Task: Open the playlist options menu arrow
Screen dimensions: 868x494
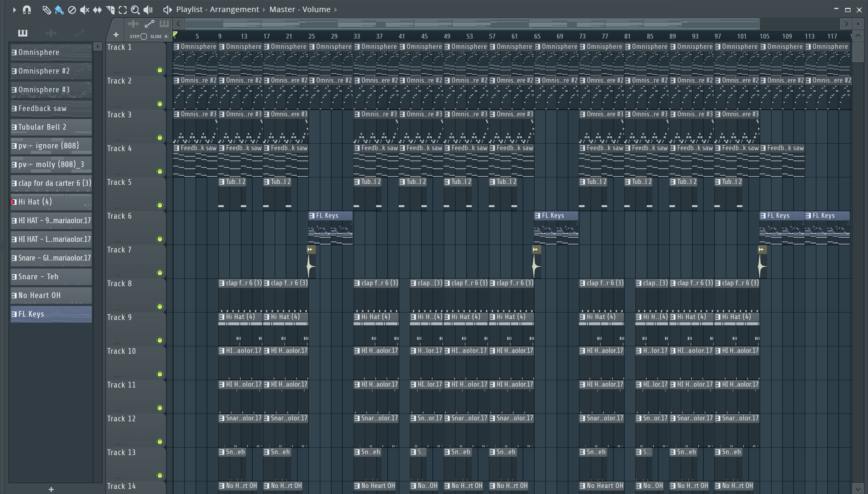Action: (14, 10)
